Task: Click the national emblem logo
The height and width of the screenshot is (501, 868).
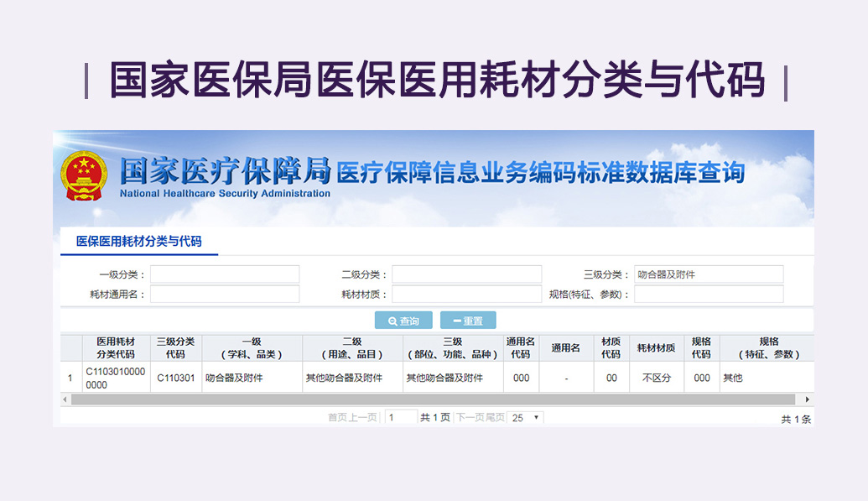Action: 84,178
